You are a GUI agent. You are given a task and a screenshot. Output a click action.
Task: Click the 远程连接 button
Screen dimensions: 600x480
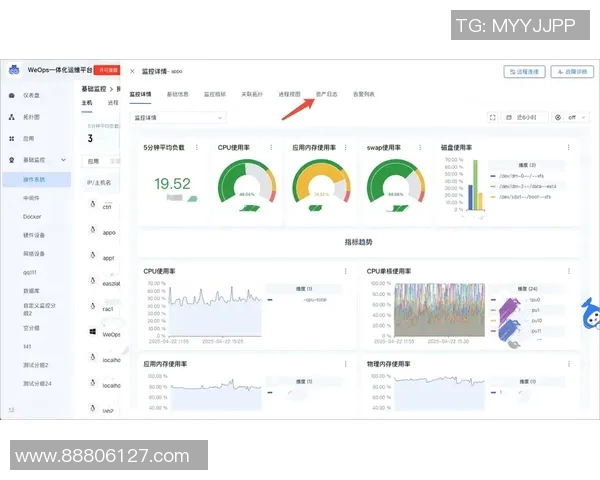point(524,72)
